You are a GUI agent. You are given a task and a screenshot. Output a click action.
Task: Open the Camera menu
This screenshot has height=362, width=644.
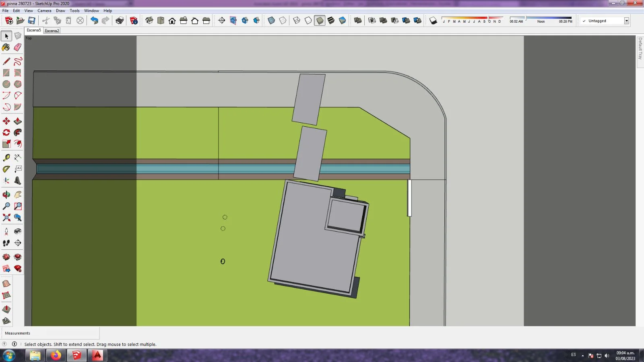pos(44,11)
